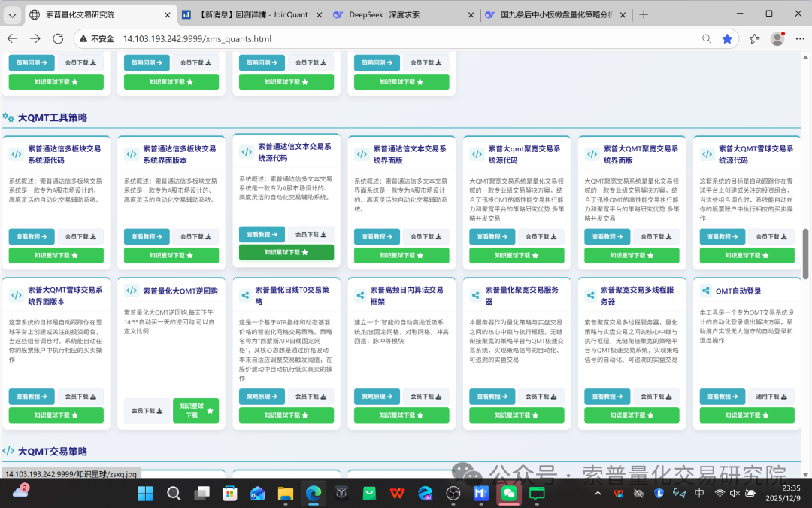The height and width of the screenshot is (508, 812).
Task: Click 策略原理 on 索普高频日内算法交易框架 card
Action: (x=377, y=397)
